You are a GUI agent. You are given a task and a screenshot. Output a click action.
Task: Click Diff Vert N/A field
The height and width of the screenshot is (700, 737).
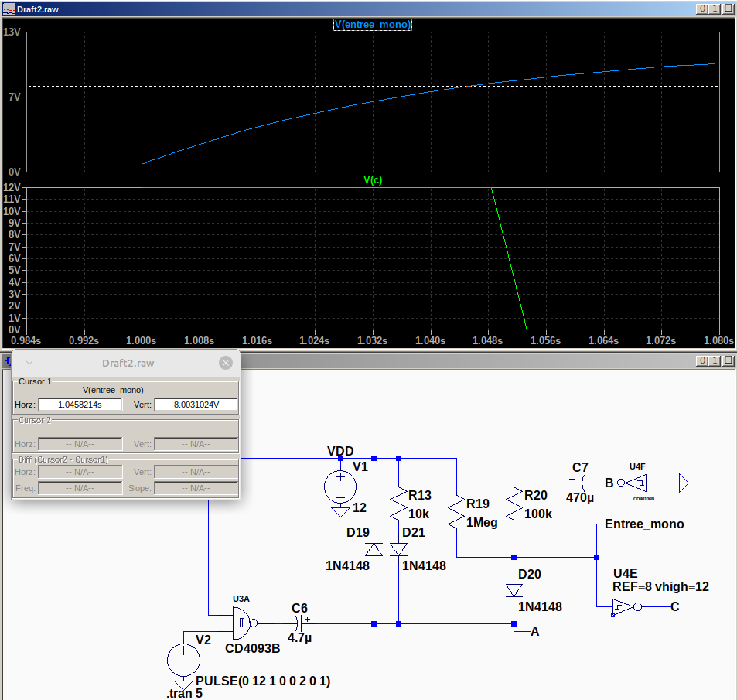click(196, 472)
